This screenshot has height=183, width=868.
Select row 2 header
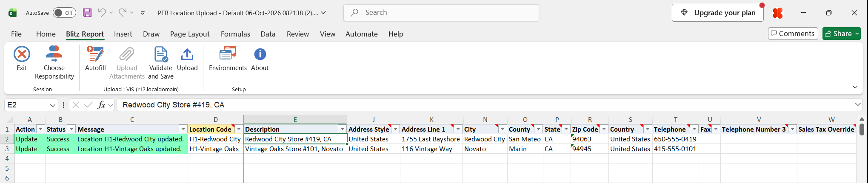click(x=7, y=139)
